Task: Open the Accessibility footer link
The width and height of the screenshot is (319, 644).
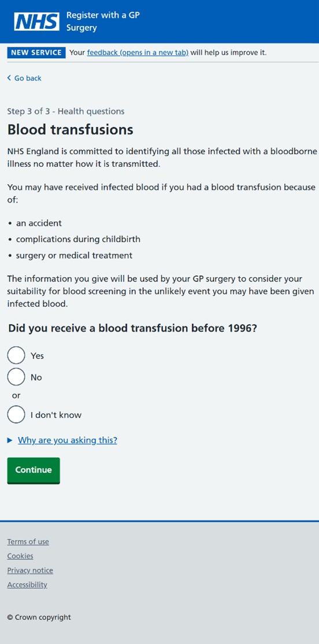Action: point(27,585)
